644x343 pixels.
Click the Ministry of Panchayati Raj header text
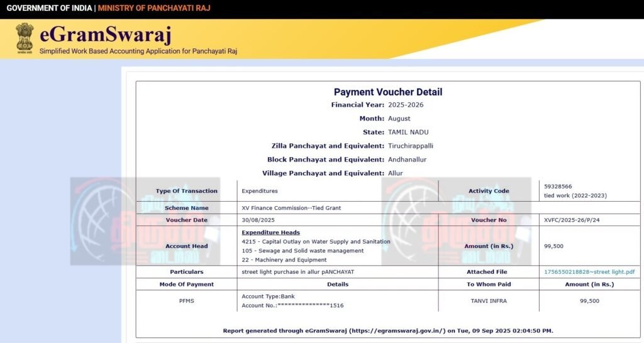154,8
